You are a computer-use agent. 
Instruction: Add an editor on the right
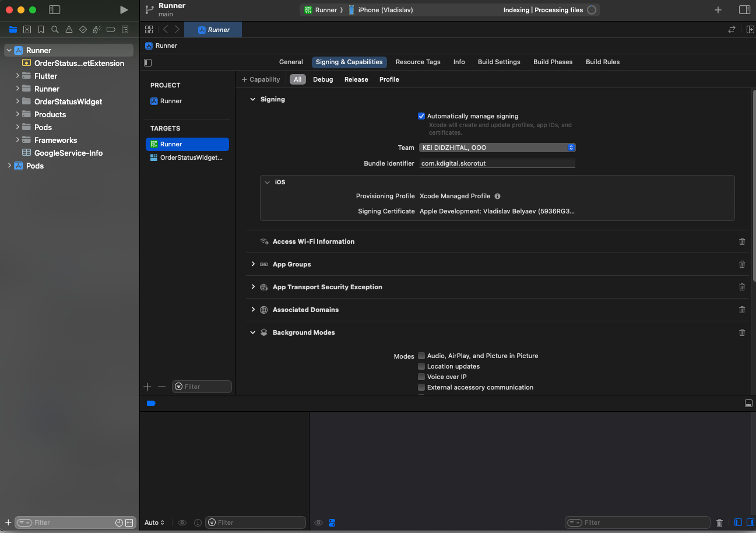click(x=750, y=29)
